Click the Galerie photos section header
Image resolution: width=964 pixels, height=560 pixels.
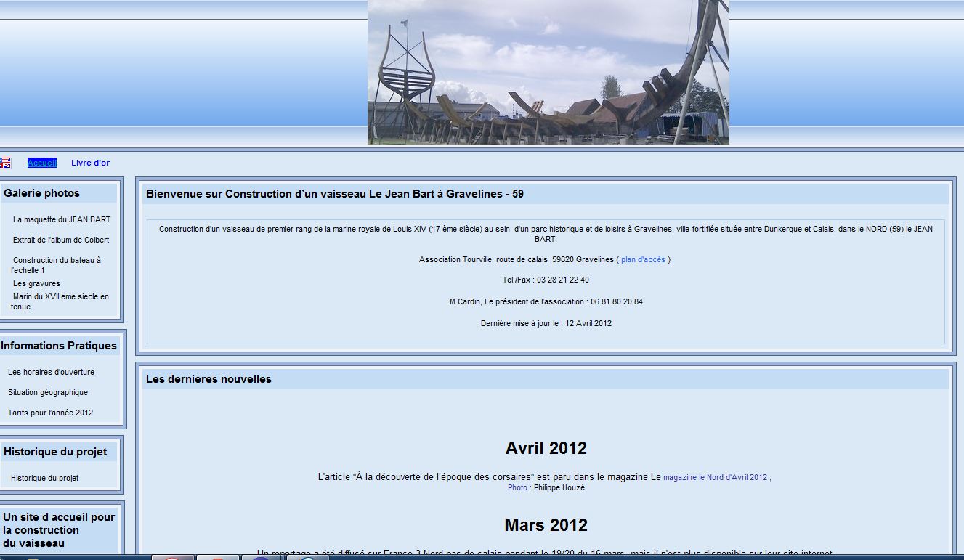point(41,193)
